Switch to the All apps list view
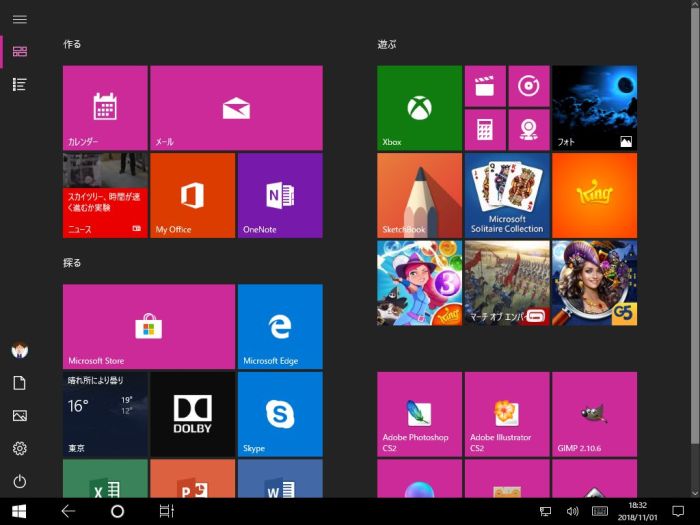 click(19, 84)
